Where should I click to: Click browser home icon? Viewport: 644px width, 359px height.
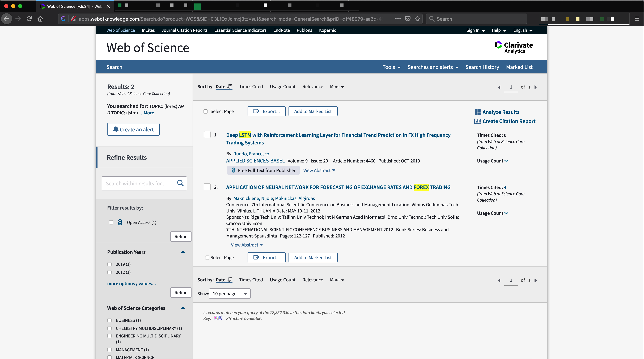(x=40, y=19)
